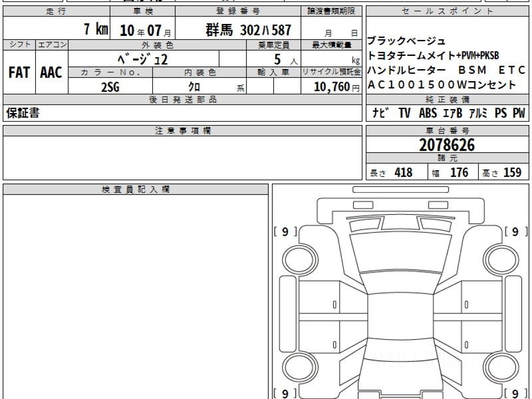Select the トヨタチームメイト+PVM+PKSB line
The width and height of the screenshot is (532, 399).
(x=434, y=56)
